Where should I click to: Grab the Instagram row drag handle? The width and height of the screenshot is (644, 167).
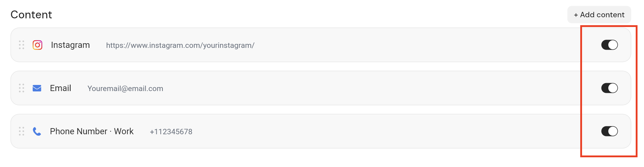click(22, 45)
